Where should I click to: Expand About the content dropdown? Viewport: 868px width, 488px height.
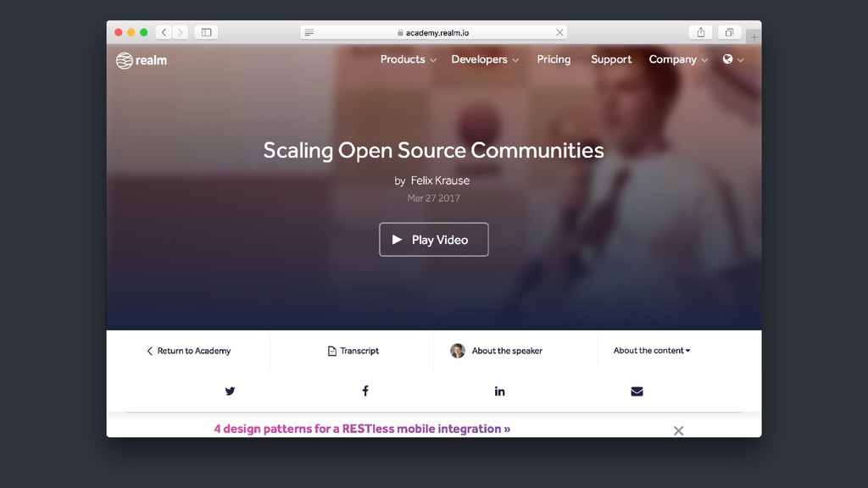tap(652, 350)
